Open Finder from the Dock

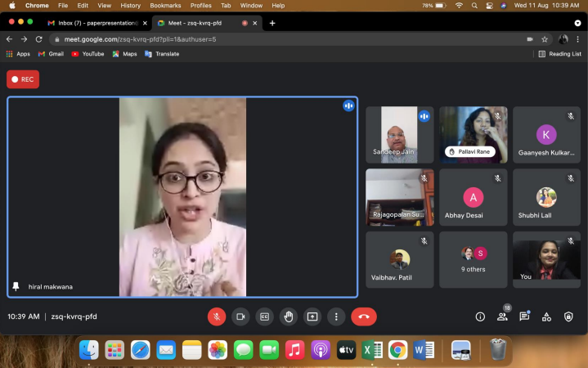89,350
